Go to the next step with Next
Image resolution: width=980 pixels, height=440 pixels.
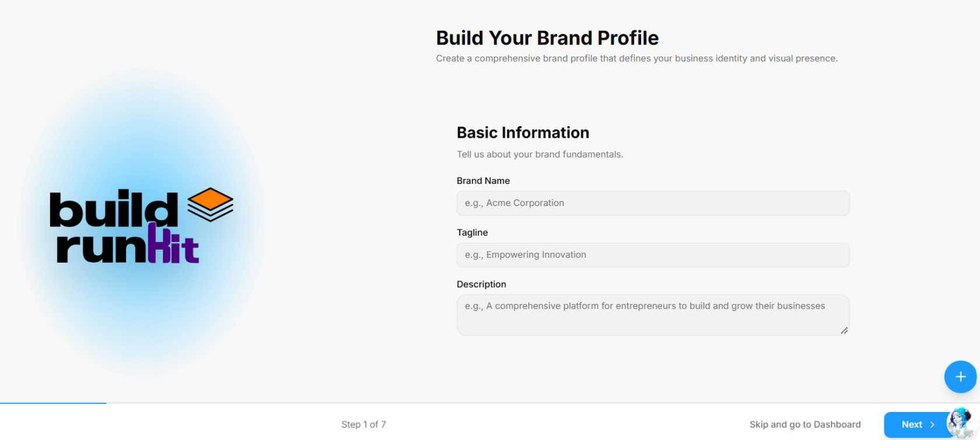pos(916,424)
